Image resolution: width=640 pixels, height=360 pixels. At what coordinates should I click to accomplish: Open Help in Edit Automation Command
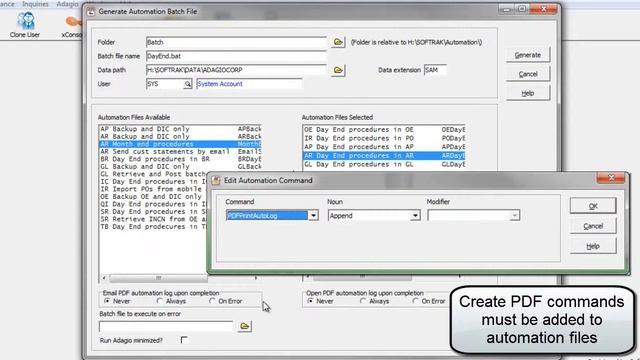(593, 246)
